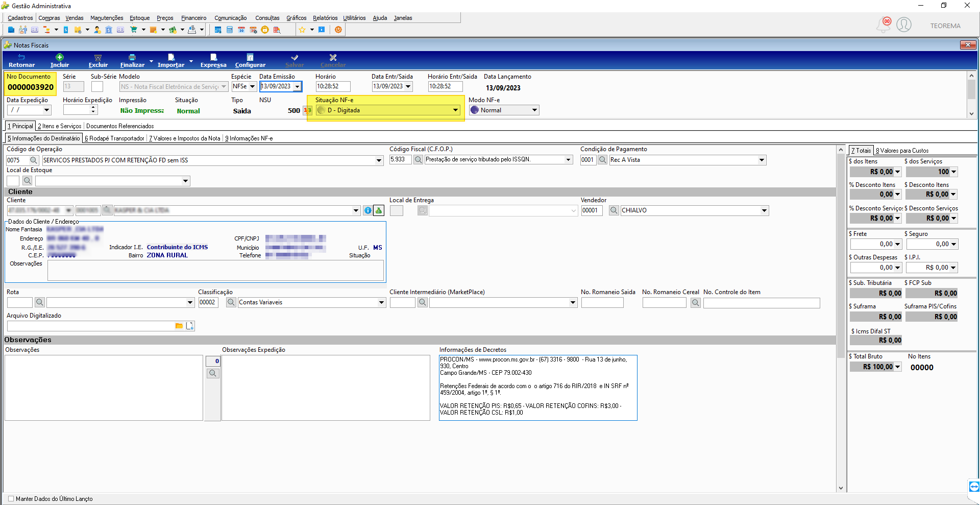Open the Data Emissão date picker
Screen dimensions: 980x505
(x=297, y=86)
